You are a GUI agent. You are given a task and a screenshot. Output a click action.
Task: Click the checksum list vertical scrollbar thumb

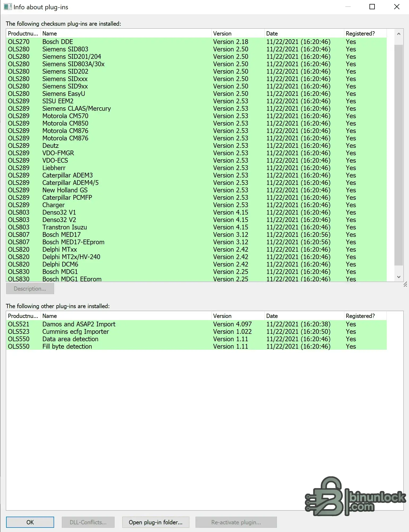click(399, 155)
